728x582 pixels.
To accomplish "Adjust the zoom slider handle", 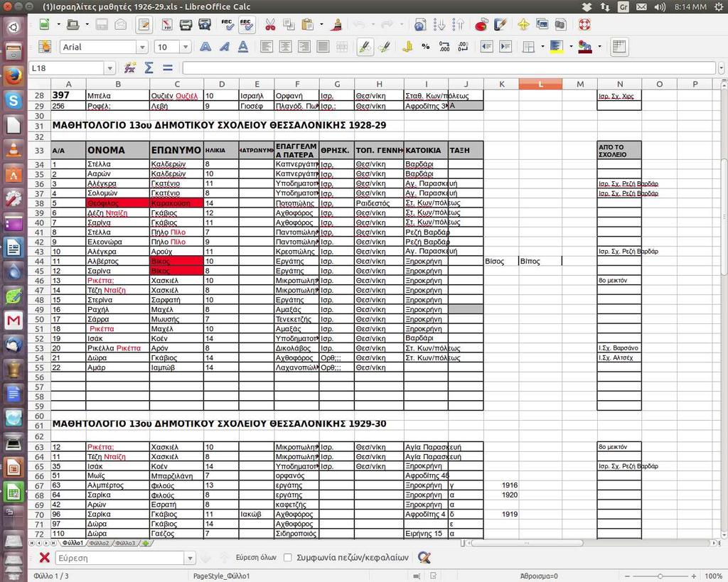I will pyautogui.click(x=660, y=576).
